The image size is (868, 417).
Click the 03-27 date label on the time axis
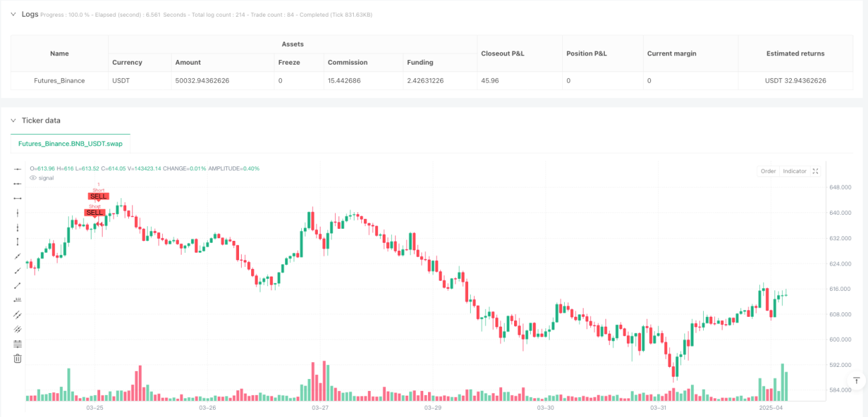tap(320, 407)
